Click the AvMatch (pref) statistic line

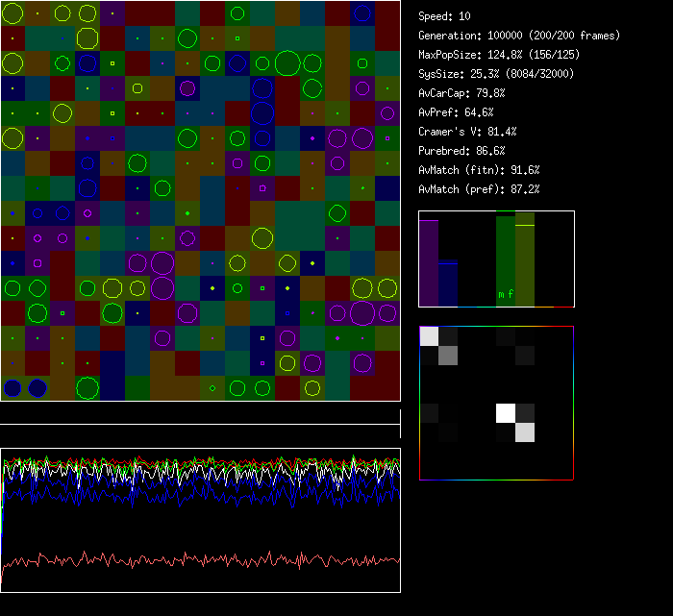(479, 189)
